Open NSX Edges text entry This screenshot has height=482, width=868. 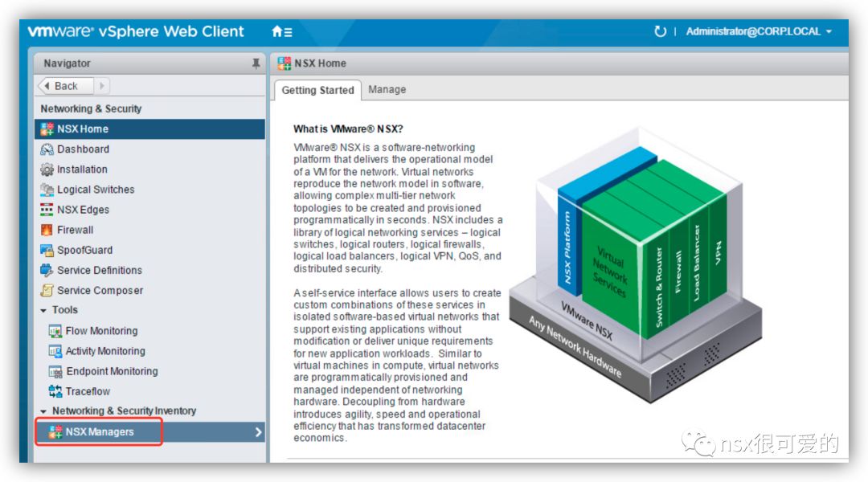[x=83, y=210]
